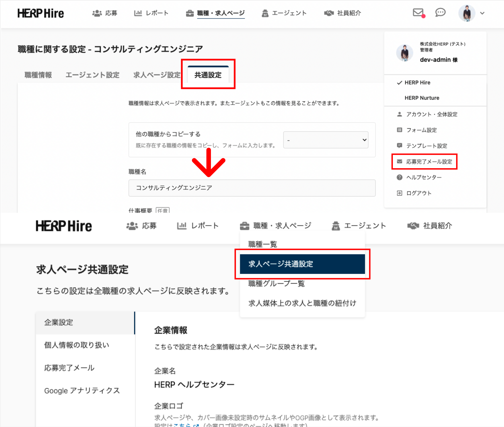Click the mail envelope notification icon
504x427 pixels.
[x=419, y=13]
